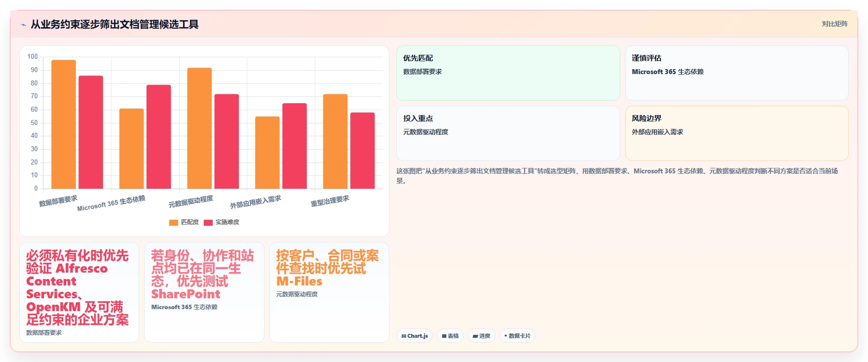Click Microsoft 365 生态依赖 text in 谨慎评估 card
This screenshot has height=362, width=868.
668,72
